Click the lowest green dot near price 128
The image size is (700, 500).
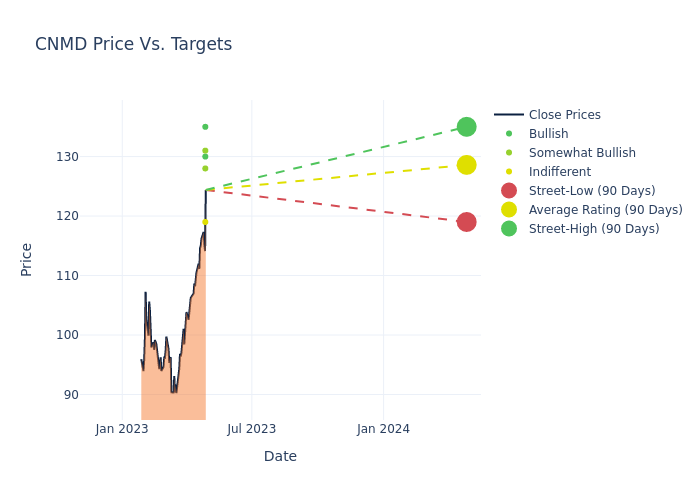pos(205,168)
